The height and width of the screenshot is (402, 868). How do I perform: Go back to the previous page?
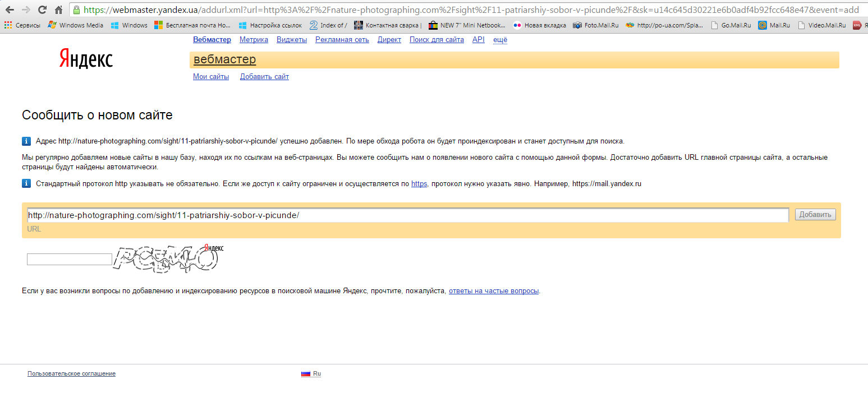[10, 10]
